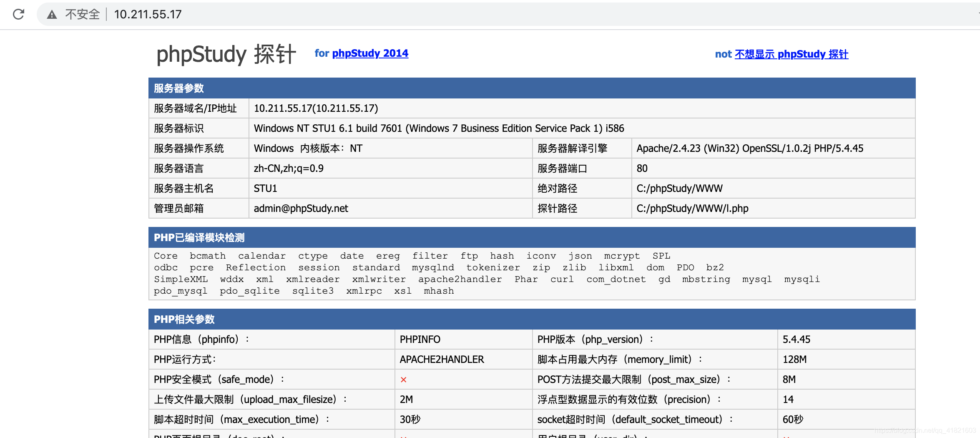Click the 服务器参数 section header
Screen dimensions: 980x438
(x=532, y=88)
